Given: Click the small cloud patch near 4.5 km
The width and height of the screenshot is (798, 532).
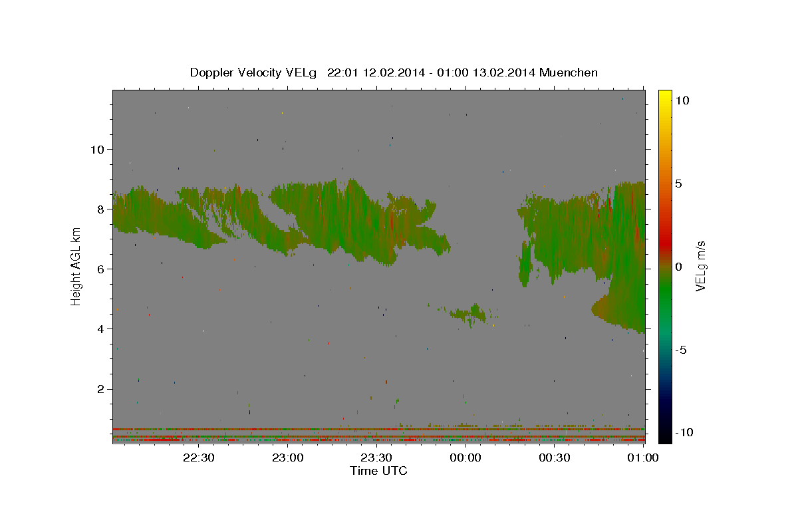Looking at the screenshot, I should pyautogui.click(x=470, y=313).
